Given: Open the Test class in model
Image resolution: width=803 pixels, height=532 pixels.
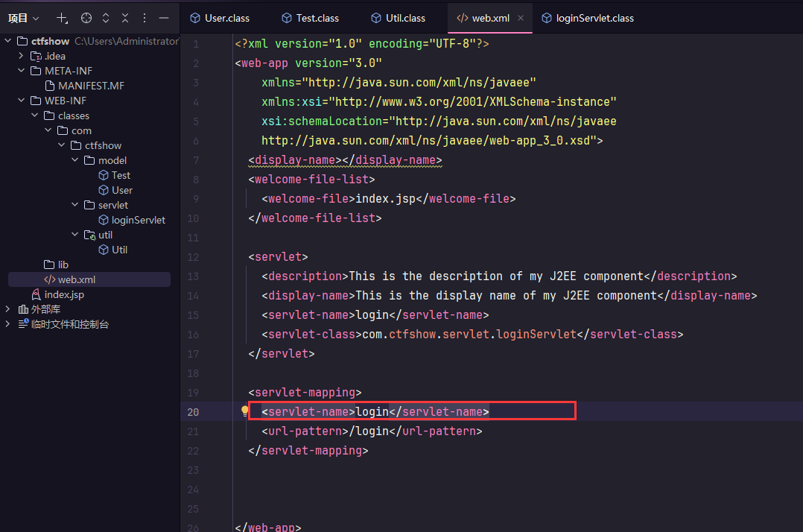Looking at the screenshot, I should click(x=121, y=175).
